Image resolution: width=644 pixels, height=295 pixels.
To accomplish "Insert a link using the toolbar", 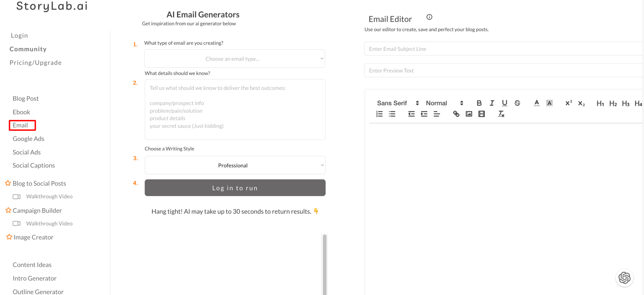I will [x=456, y=114].
